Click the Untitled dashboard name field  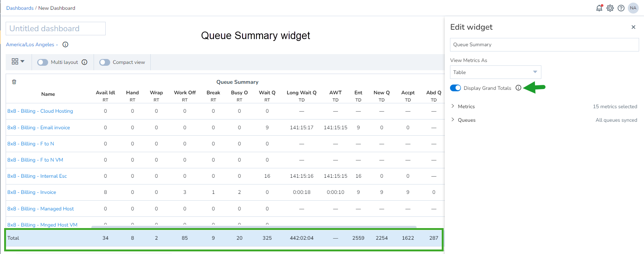click(x=56, y=29)
